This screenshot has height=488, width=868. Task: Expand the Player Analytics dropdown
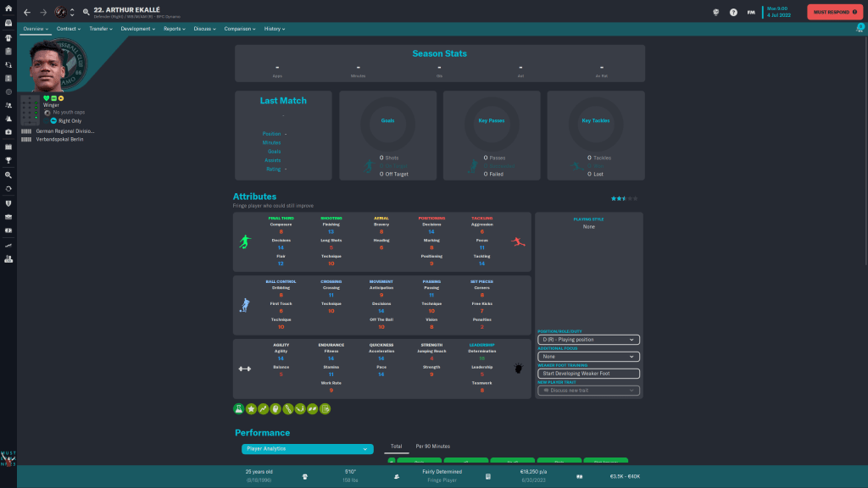[x=307, y=448]
